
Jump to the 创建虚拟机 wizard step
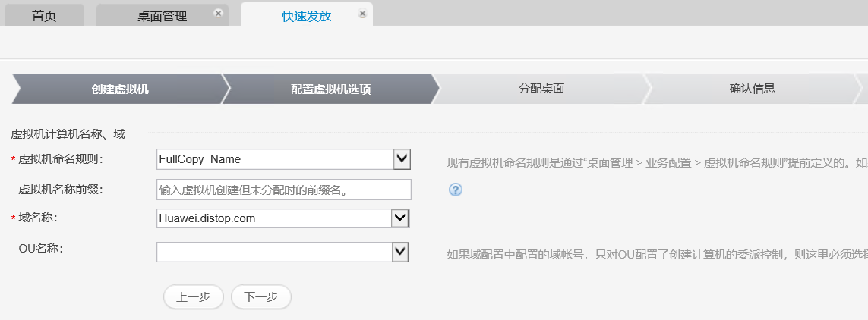point(120,89)
